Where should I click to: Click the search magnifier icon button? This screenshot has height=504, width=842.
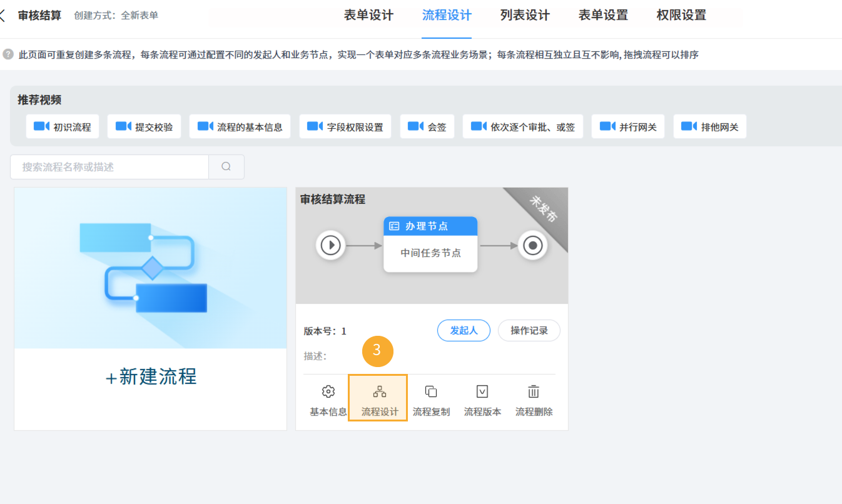(x=226, y=167)
